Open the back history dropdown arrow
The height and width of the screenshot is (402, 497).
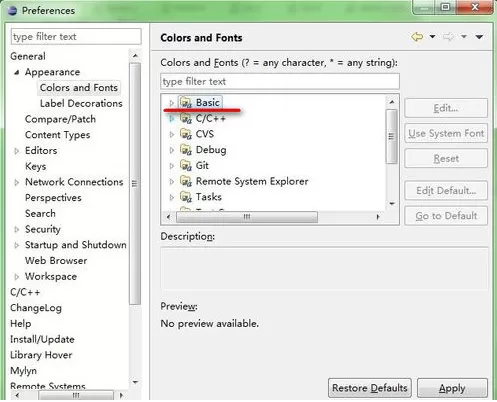point(432,36)
